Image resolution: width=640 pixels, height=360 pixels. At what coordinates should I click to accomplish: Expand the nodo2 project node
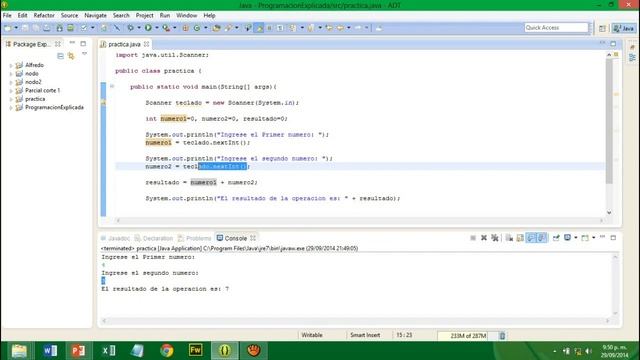(x=11, y=82)
